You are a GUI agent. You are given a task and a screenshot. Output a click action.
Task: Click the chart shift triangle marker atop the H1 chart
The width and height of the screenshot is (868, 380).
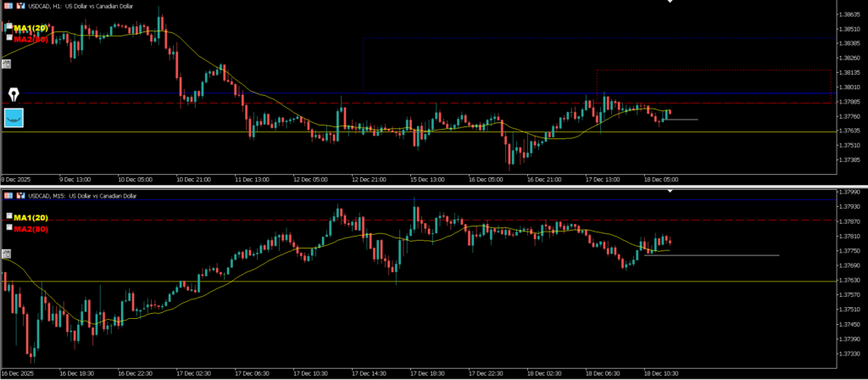click(x=671, y=3)
